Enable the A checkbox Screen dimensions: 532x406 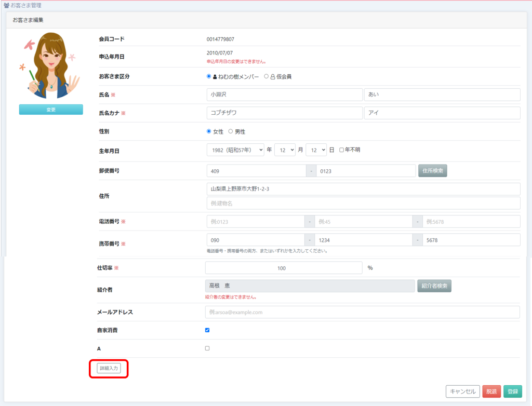click(207, 348)
